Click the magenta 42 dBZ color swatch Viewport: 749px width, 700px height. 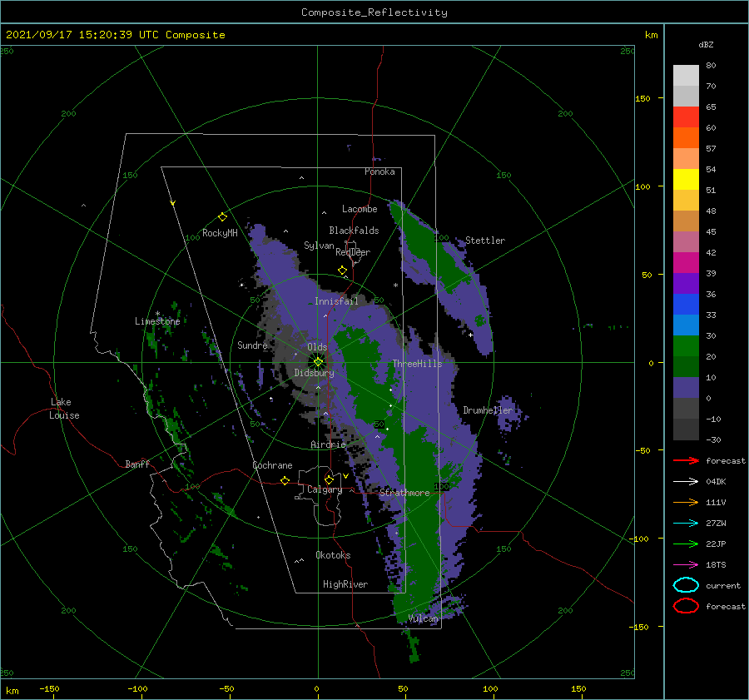(686, 263)
